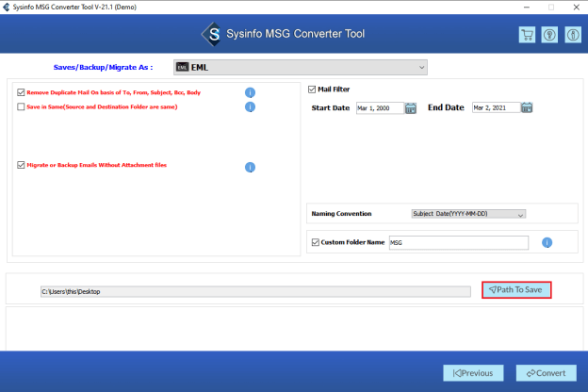
Task: Open the about info icon in header
Action: (x=573, y=35)
